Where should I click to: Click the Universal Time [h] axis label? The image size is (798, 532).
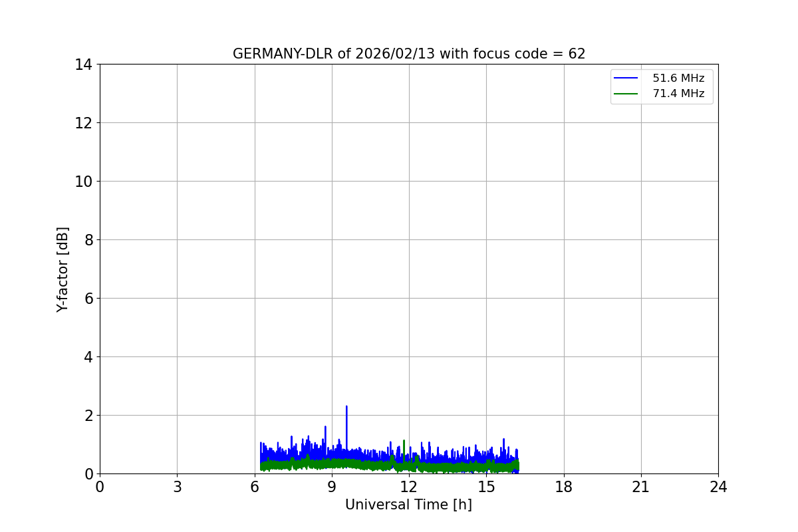click(x=408, y=505)
